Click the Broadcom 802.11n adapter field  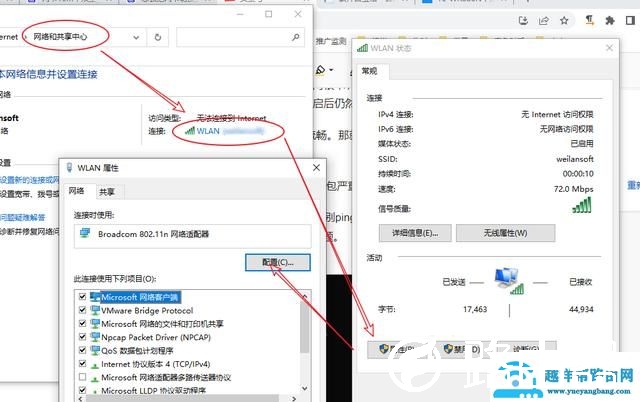point(192,235)
